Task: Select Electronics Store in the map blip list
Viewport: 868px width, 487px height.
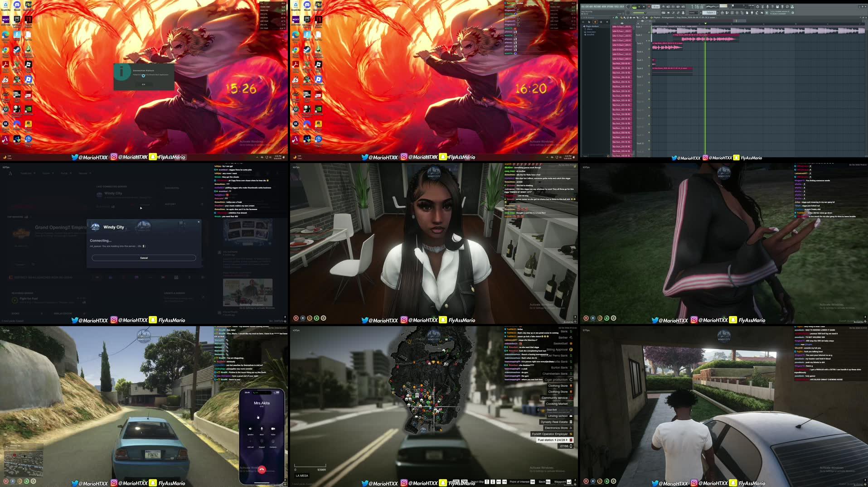Action: (558, 428)
